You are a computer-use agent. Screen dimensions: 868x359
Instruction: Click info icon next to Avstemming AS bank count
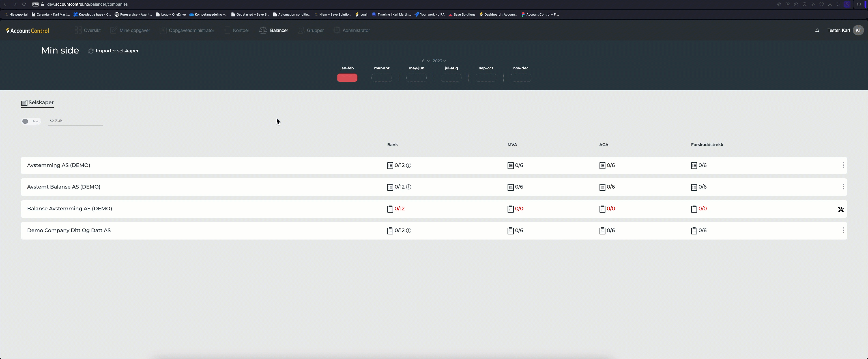pos(408,166)
